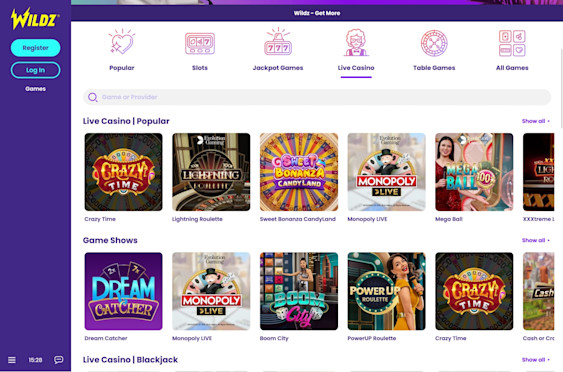Click the Register button
Screen dimensions: 563x372
coord(35,48)
